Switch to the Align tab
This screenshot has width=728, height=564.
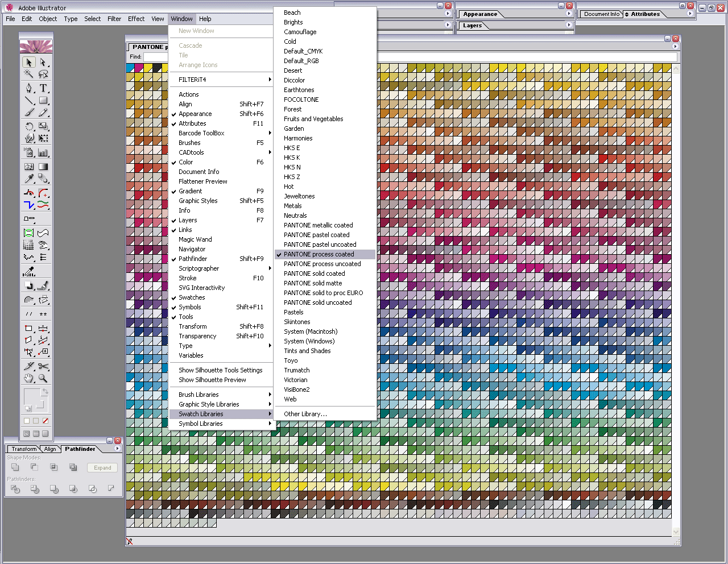pyautogui.click(x=50, y=449)
